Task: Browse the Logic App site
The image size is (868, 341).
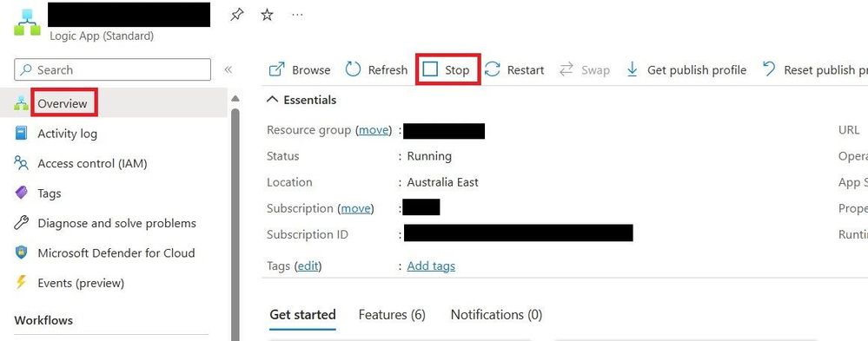Action: [300, 69]
